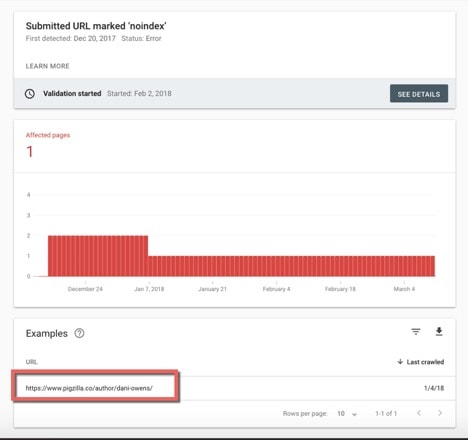Viewport: 468px width, 440px height.
Task: Open the SEE DETAILS validation button
Action: tap(419, 94)
